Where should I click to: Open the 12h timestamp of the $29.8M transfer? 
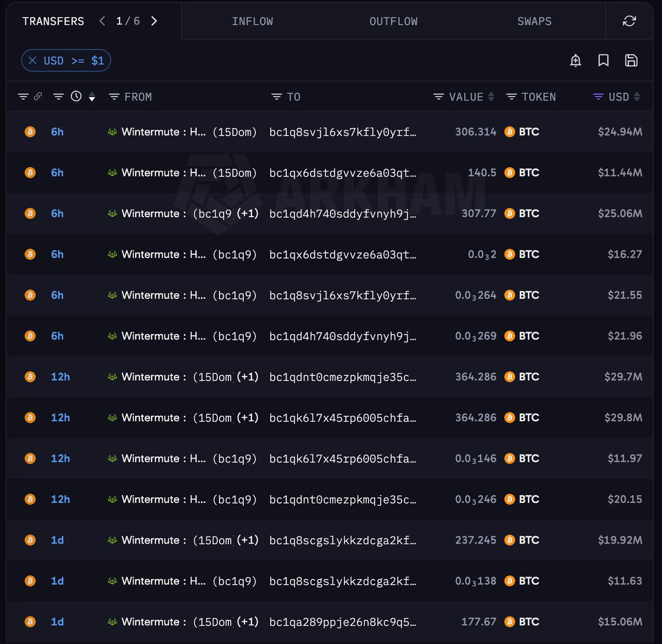(x=60, y=417)
